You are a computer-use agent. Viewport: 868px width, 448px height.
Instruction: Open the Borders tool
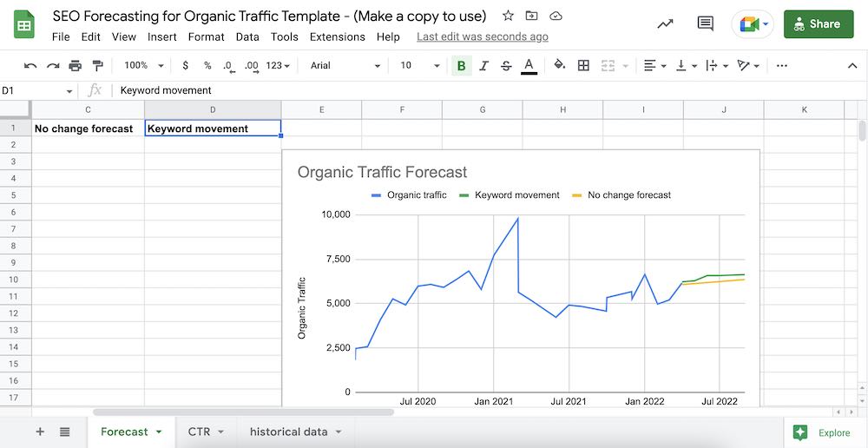[583, 66]
